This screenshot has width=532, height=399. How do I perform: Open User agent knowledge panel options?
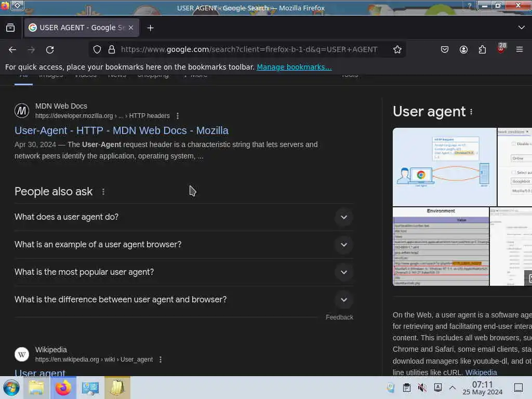(x=471, y=112)
